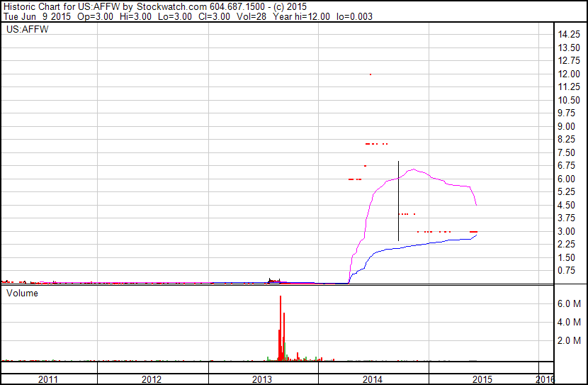Click the red price dot at 12.00
The height and width of the screenshot is (385, 588).
pos(371,74)
